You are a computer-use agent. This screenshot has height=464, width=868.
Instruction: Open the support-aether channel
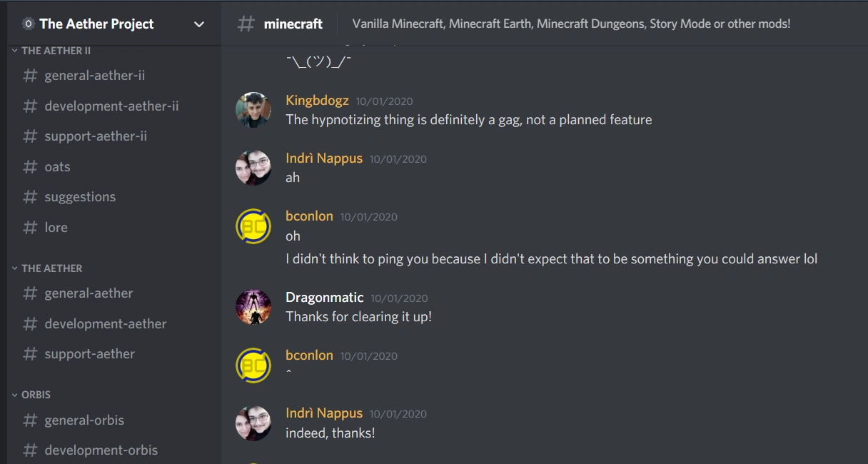click(89, 354)
